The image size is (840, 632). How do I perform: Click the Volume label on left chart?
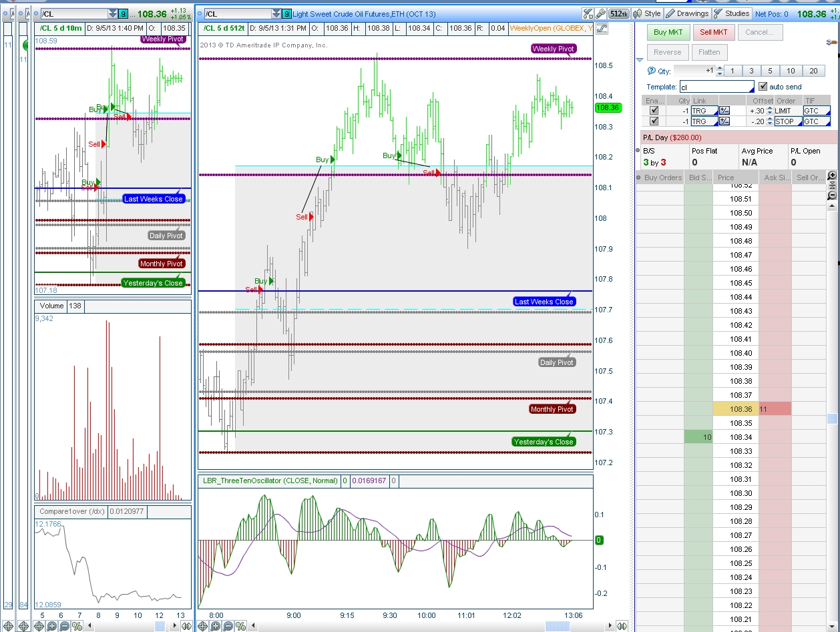[52, 306]
